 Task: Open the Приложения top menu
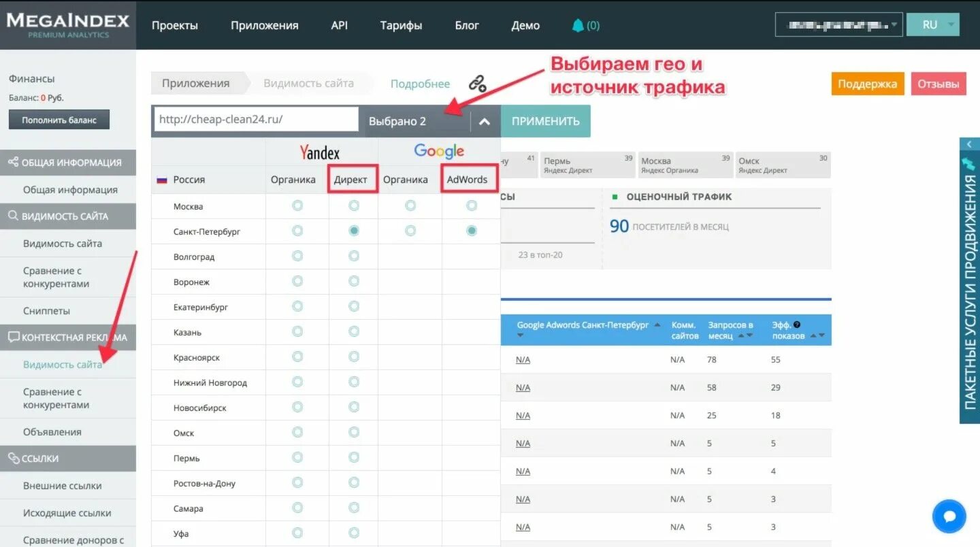click(x=265, y=25)
